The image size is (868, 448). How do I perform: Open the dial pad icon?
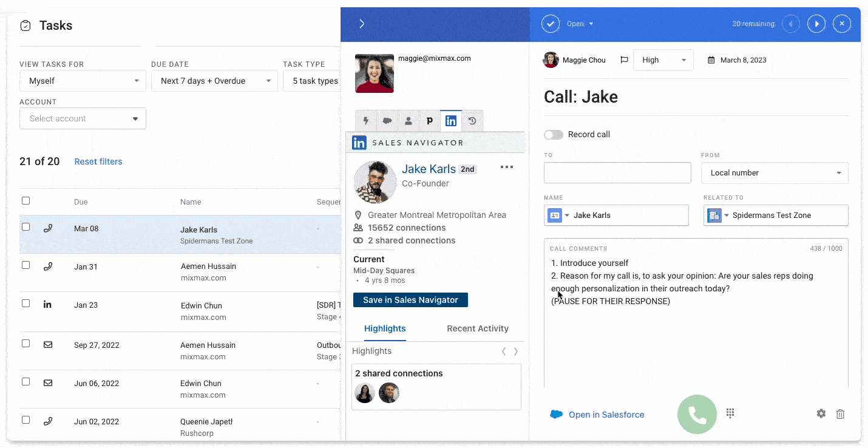[730, 413]
